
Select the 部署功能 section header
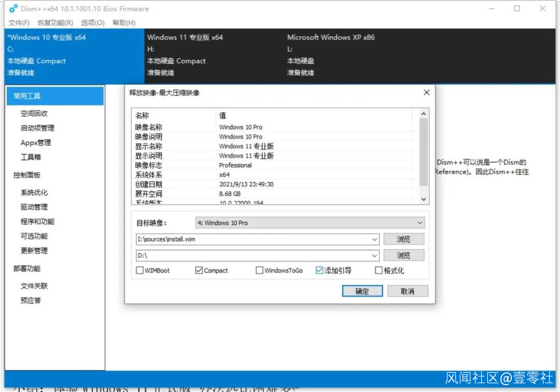point(27,269)
